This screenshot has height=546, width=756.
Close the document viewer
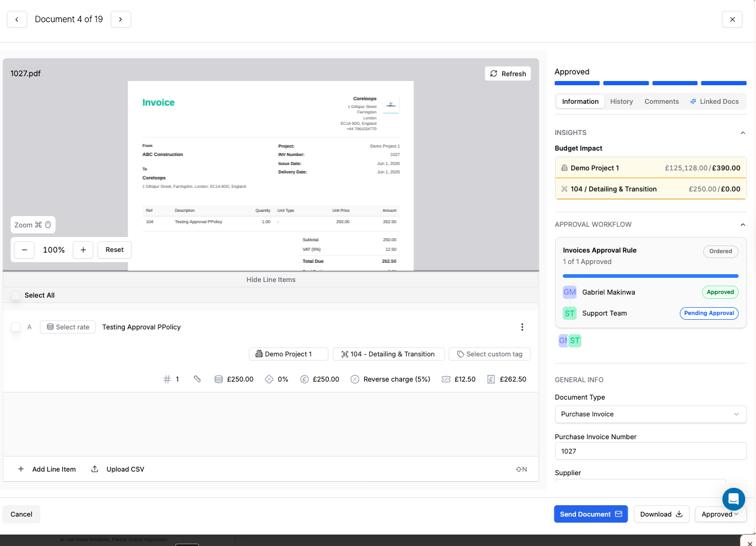(x=732, y=19)
